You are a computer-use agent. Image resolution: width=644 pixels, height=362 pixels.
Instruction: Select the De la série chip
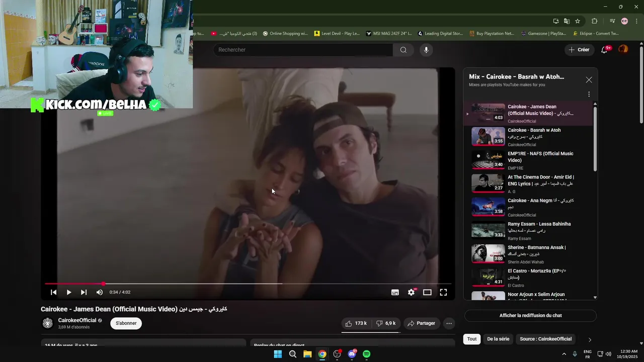pos(498,339)
